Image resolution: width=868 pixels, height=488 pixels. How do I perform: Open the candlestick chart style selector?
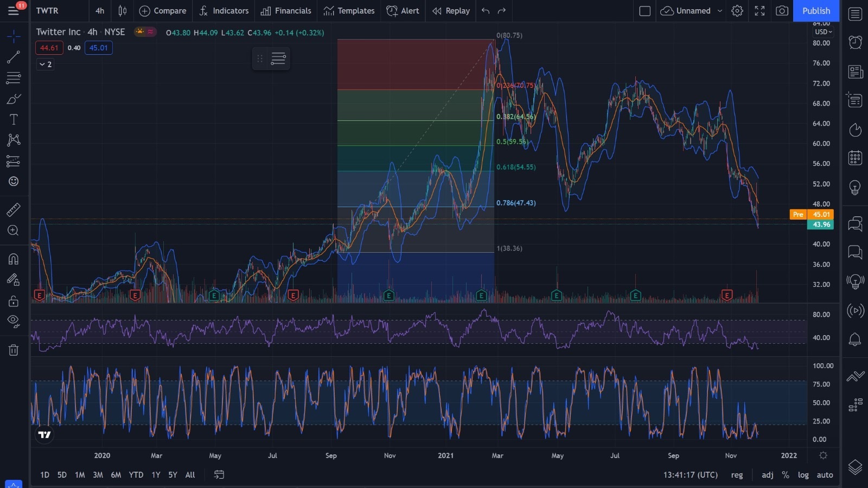(123, 10)
